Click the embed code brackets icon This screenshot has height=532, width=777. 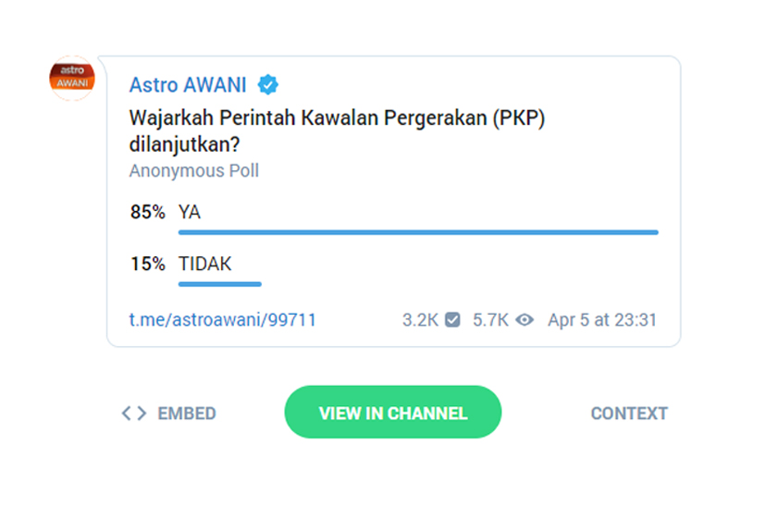tap(134, 414)
